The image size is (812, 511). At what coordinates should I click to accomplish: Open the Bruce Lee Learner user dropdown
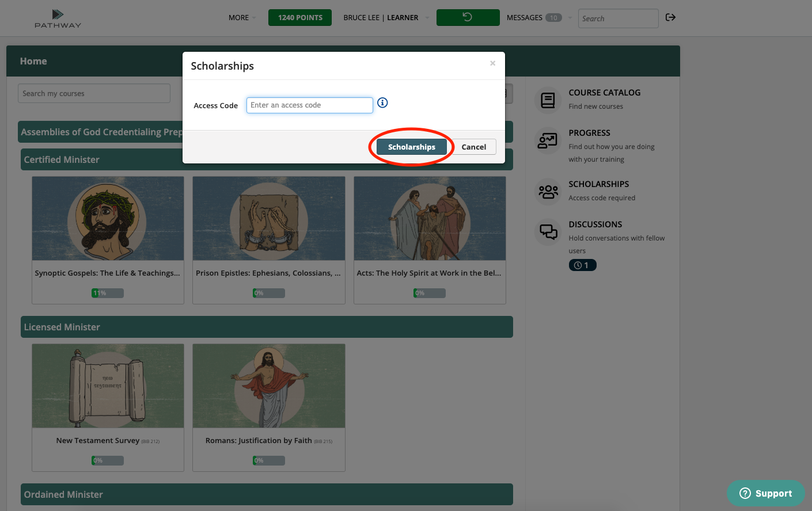[x=386, y=18]
